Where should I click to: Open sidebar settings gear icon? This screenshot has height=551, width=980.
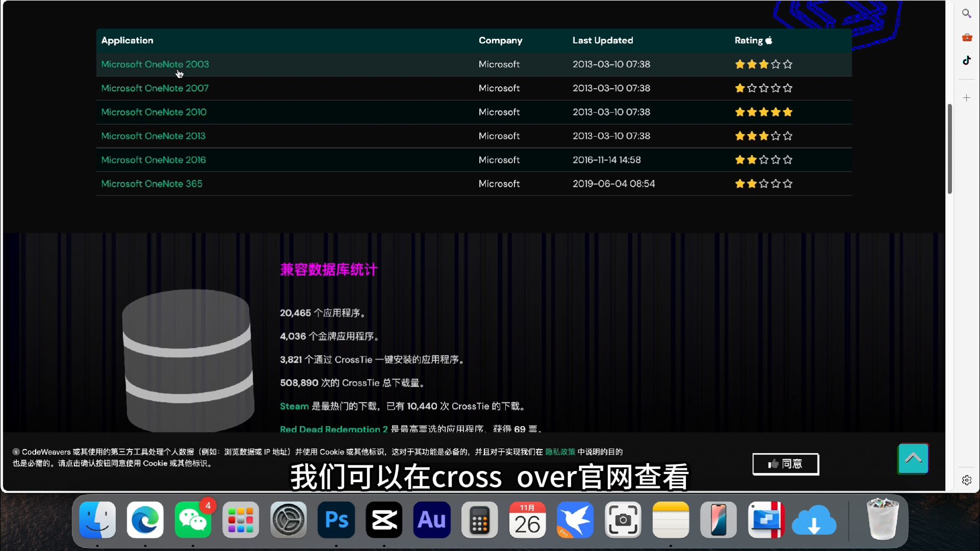966,480
